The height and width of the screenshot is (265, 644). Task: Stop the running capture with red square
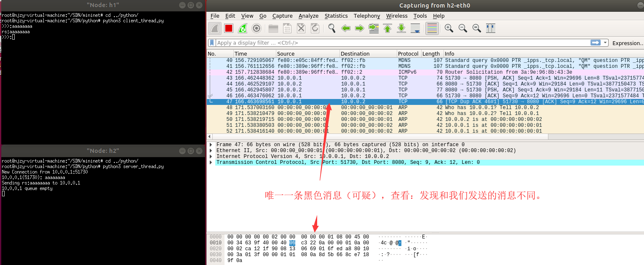[x=229, y=28]
